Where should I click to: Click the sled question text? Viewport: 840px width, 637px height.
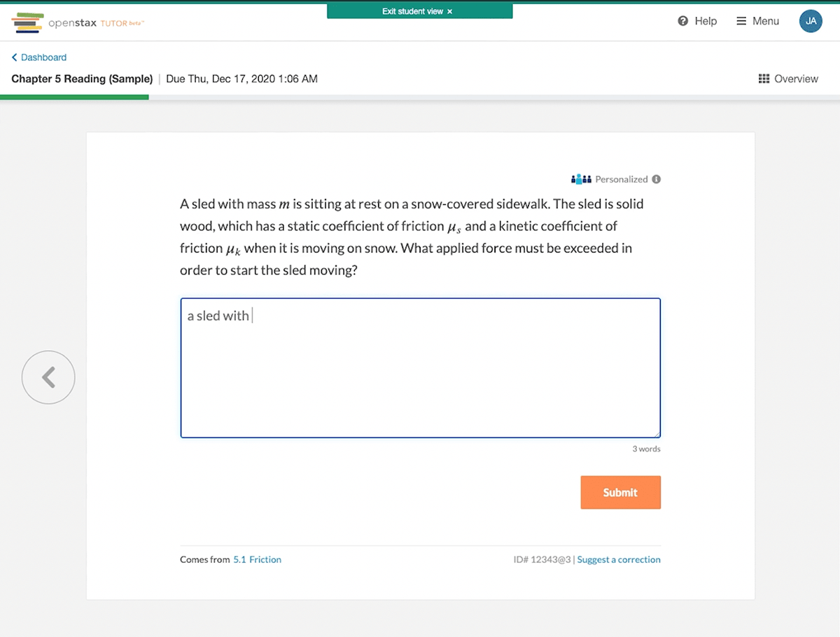point(412,237)
